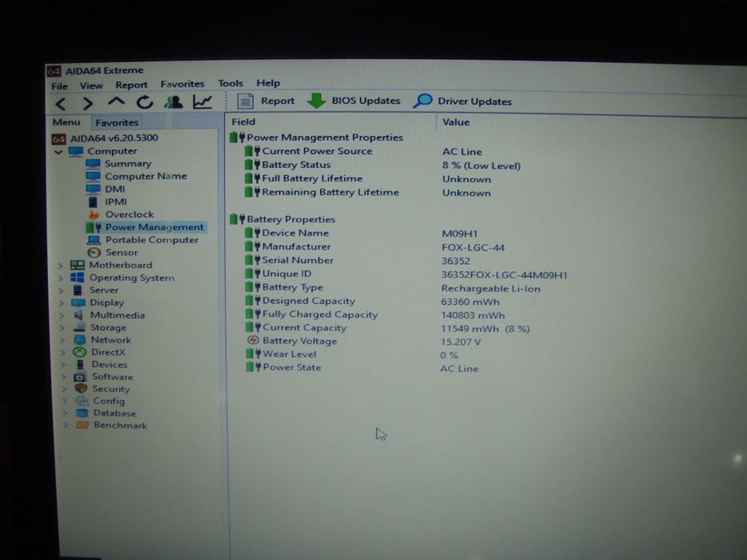
Task: Click the Back navigation arrow
Action: [x=61, y=104]
